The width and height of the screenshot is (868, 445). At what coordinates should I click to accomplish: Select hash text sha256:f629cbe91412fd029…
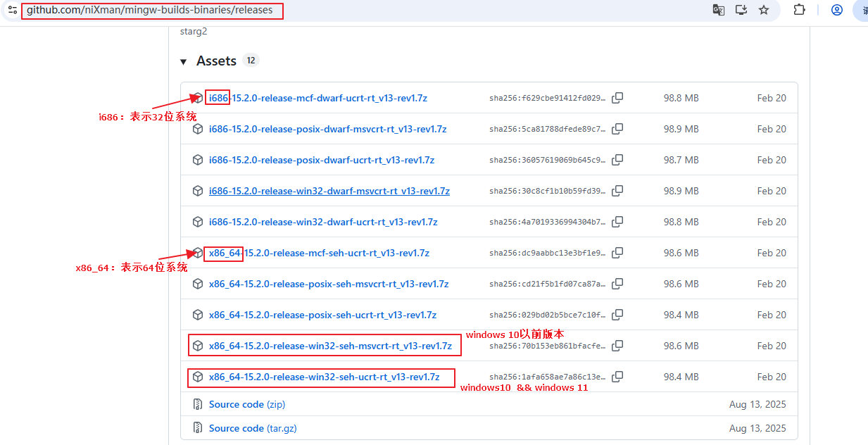(x=547, y=98)
